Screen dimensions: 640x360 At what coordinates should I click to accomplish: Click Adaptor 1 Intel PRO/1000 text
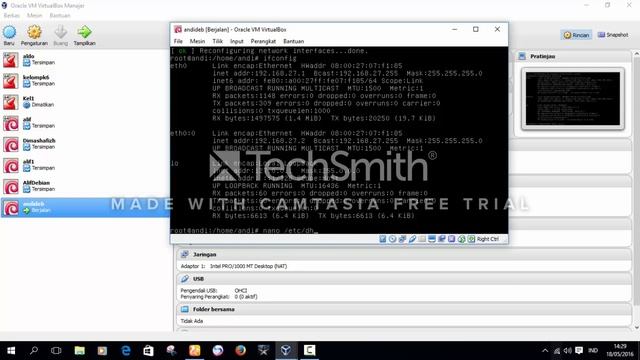(x=234, y=266)
